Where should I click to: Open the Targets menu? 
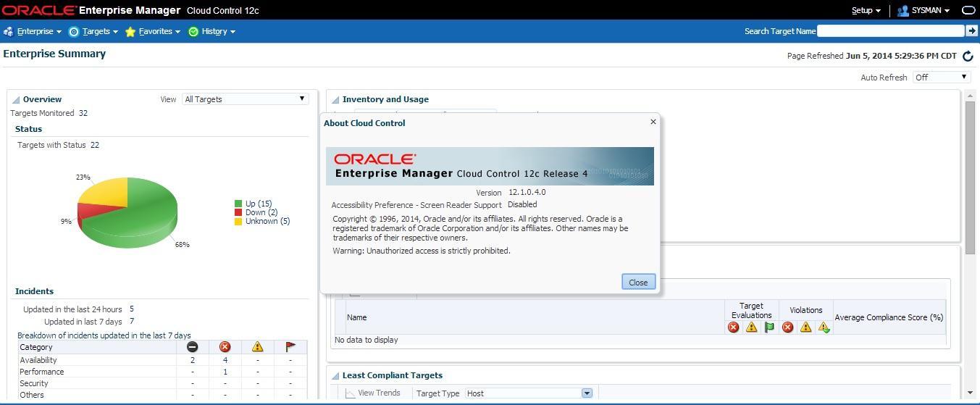[100, 31]
